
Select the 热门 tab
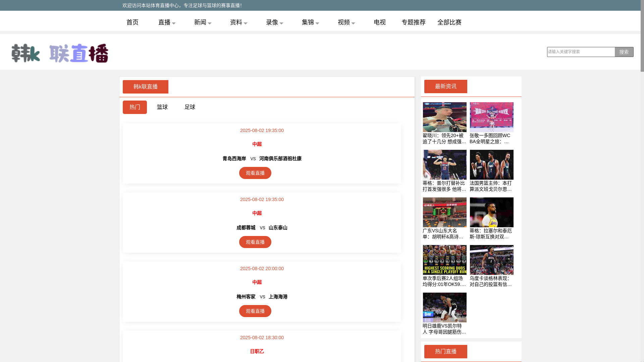[135, 107]
